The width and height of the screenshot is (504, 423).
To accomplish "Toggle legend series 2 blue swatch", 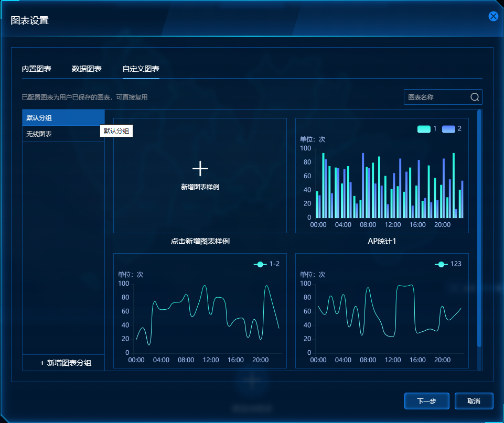I will (448, 129).
